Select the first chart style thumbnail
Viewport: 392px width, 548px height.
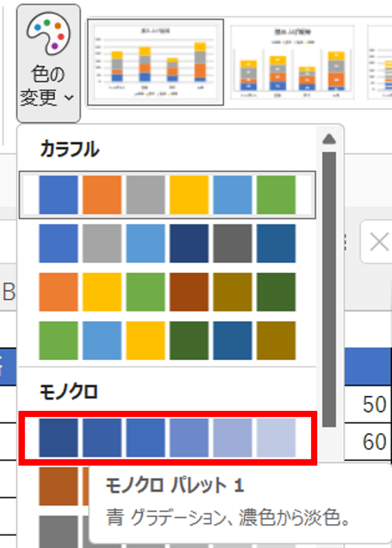point(156,62)
